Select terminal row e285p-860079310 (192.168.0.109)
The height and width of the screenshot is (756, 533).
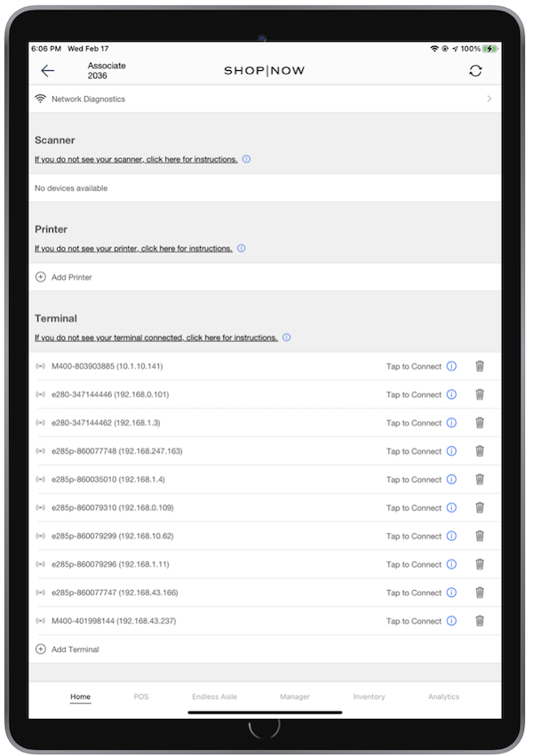click(x=265, y=507)
